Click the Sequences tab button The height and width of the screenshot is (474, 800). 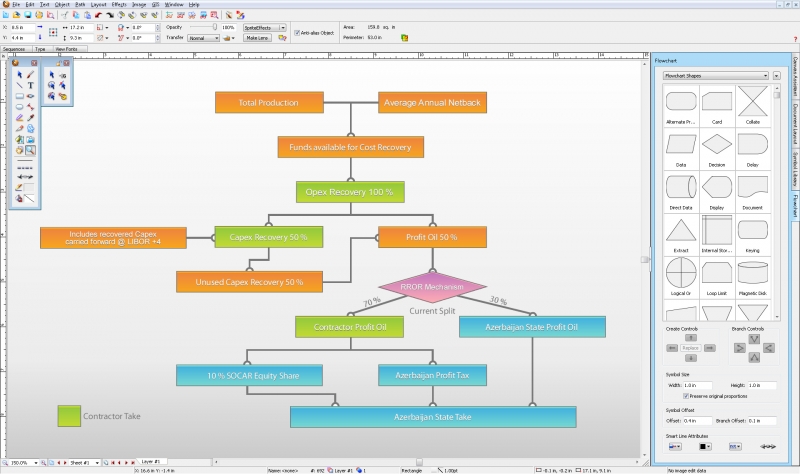pos(14,49)
